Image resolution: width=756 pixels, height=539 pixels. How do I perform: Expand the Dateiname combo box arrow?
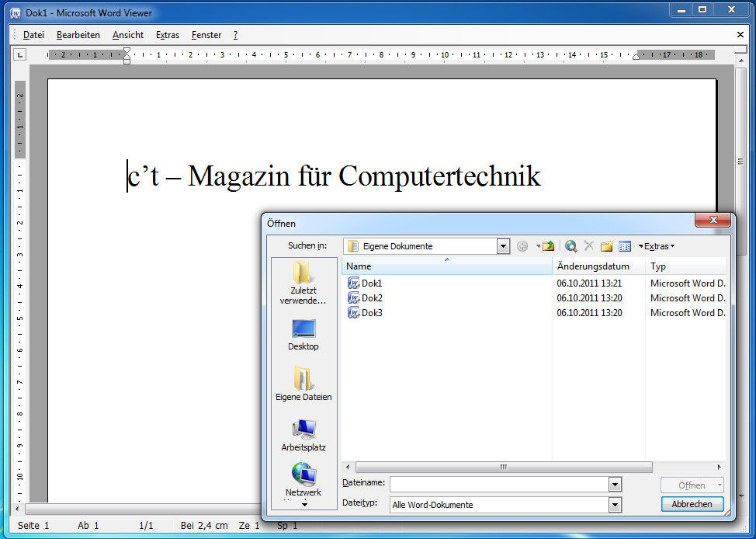tap(615, 484)
